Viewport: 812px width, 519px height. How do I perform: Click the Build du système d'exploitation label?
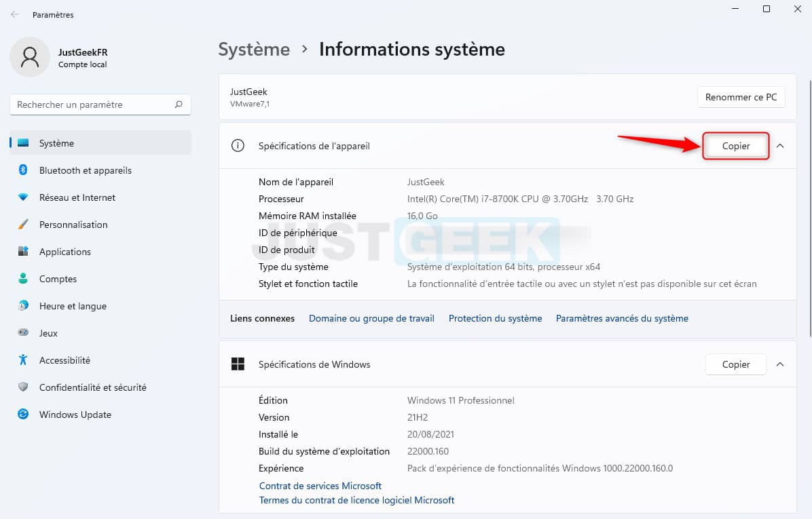[324, 451]
